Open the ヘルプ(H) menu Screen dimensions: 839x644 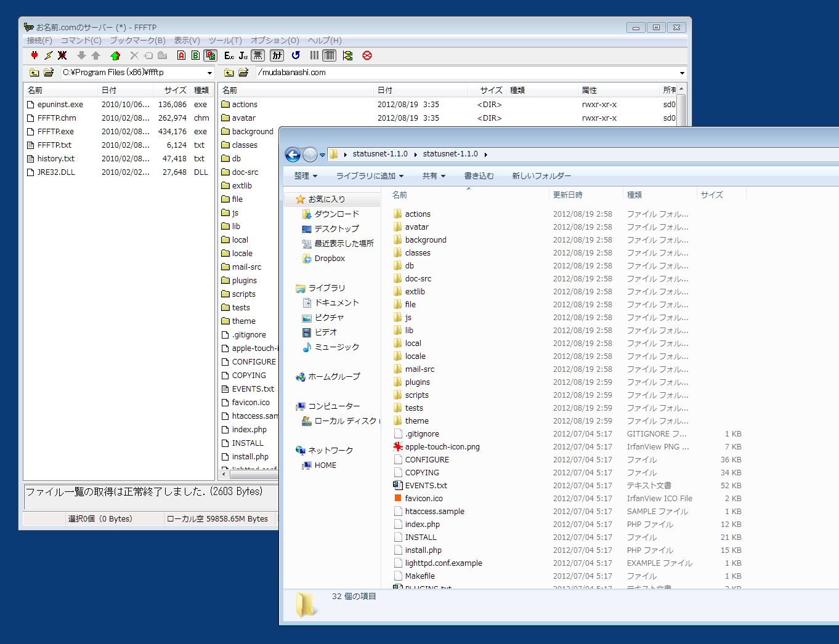pos(325,41)
